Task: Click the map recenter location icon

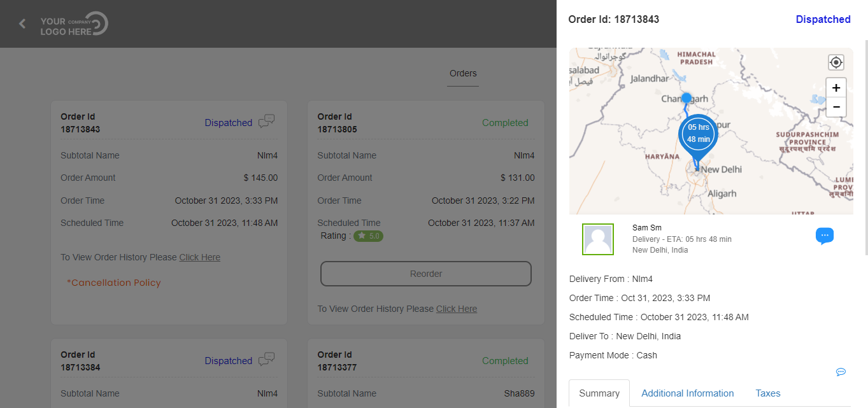Action: (836, 62)
